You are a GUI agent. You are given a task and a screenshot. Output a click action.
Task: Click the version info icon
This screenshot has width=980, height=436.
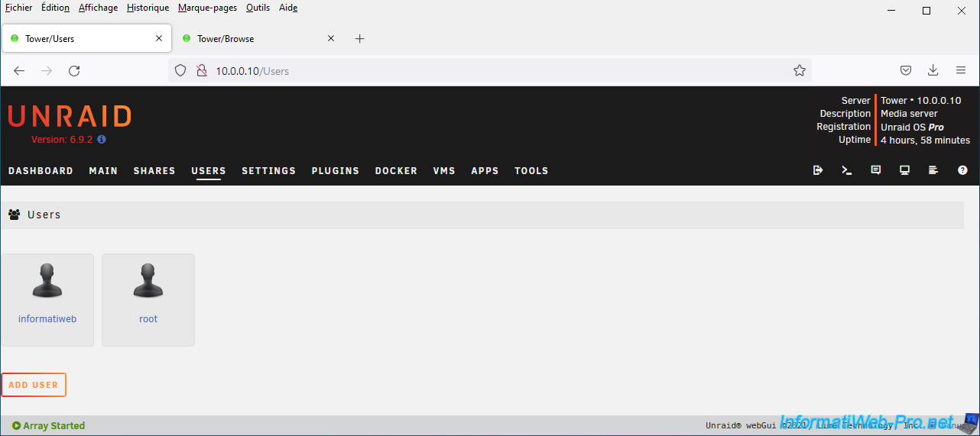tap(102, 140)
